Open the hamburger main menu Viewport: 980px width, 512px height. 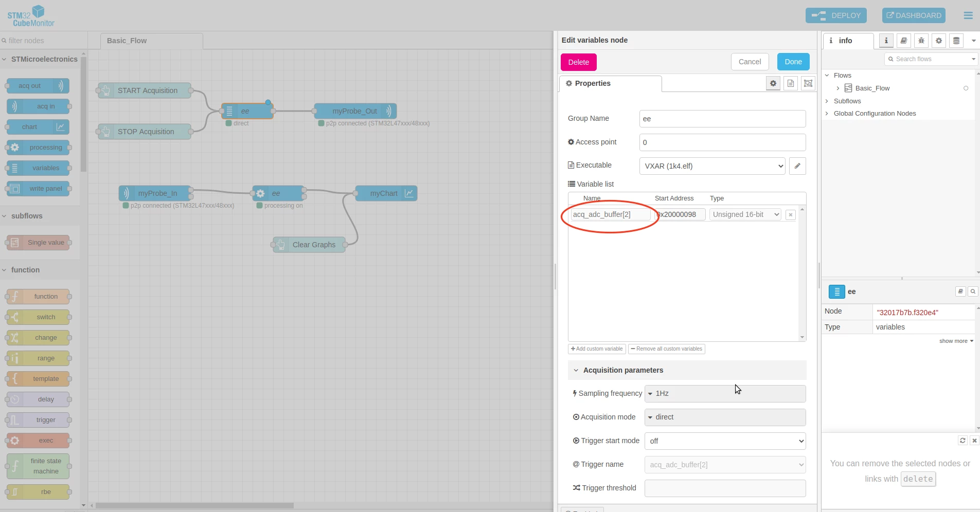click(968, 15)
